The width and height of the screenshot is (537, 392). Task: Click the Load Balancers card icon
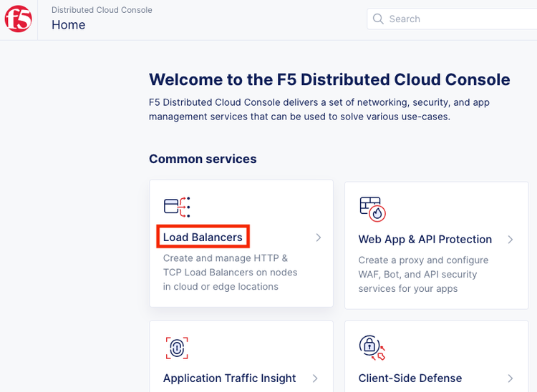click(x=177, y=207)
